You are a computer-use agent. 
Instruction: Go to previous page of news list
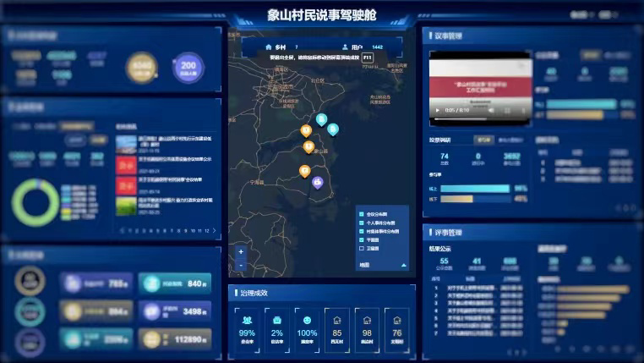coord(121,230)
